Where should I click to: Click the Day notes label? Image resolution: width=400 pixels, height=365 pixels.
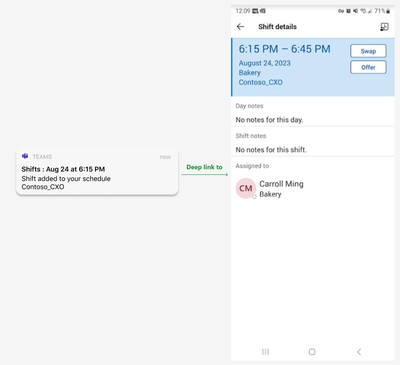(x=249, y=106)
